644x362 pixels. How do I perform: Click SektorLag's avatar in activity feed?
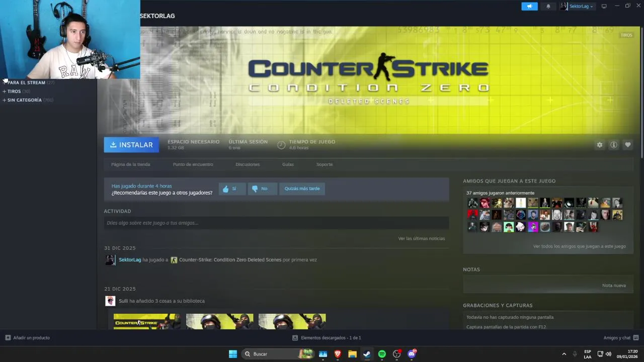[x=110, y=260]
